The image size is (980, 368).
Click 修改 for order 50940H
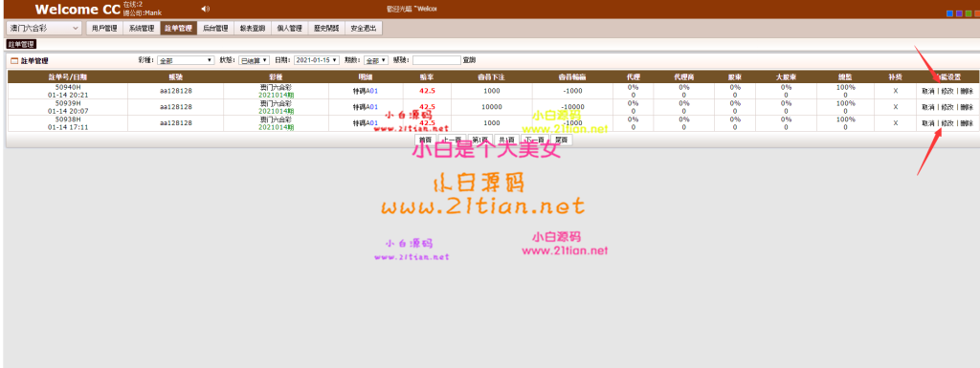coord(947,91)
